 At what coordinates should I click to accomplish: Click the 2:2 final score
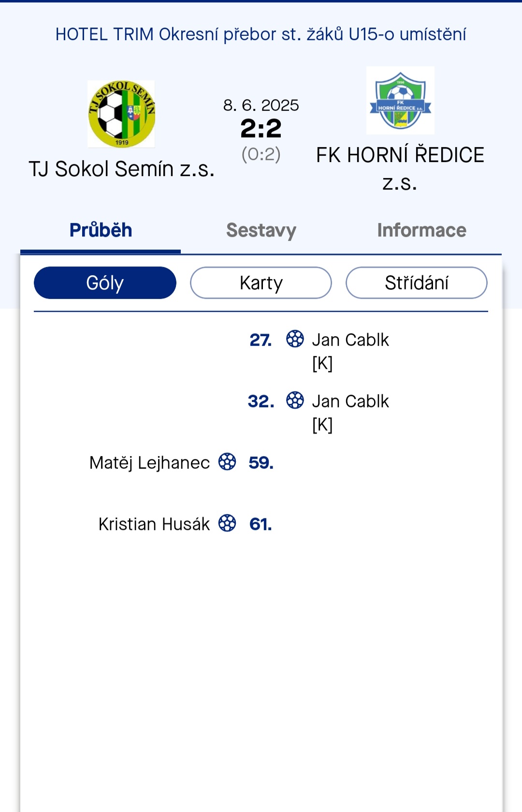coord(261,129)
